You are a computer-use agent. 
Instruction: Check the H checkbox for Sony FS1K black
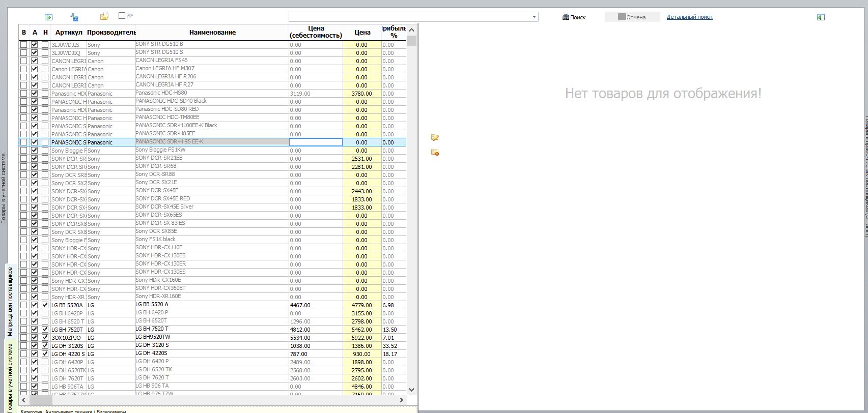click(x=45, y=240)
